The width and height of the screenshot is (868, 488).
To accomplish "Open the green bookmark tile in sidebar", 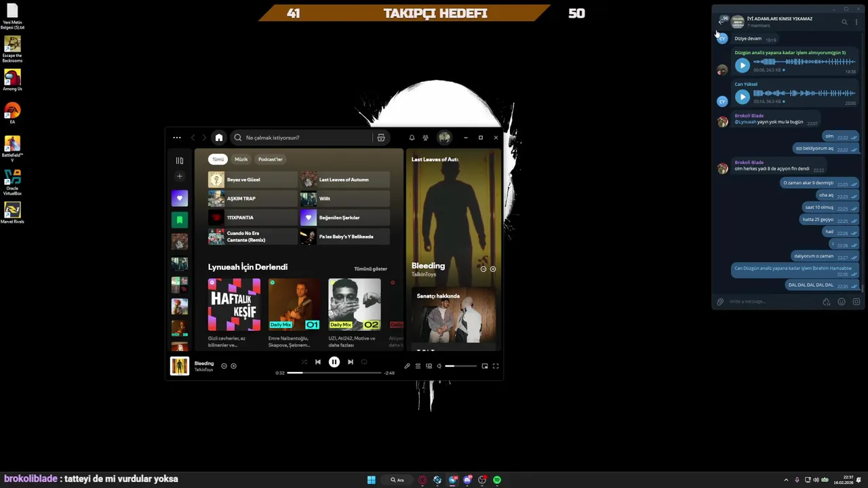I will point(180,220).
